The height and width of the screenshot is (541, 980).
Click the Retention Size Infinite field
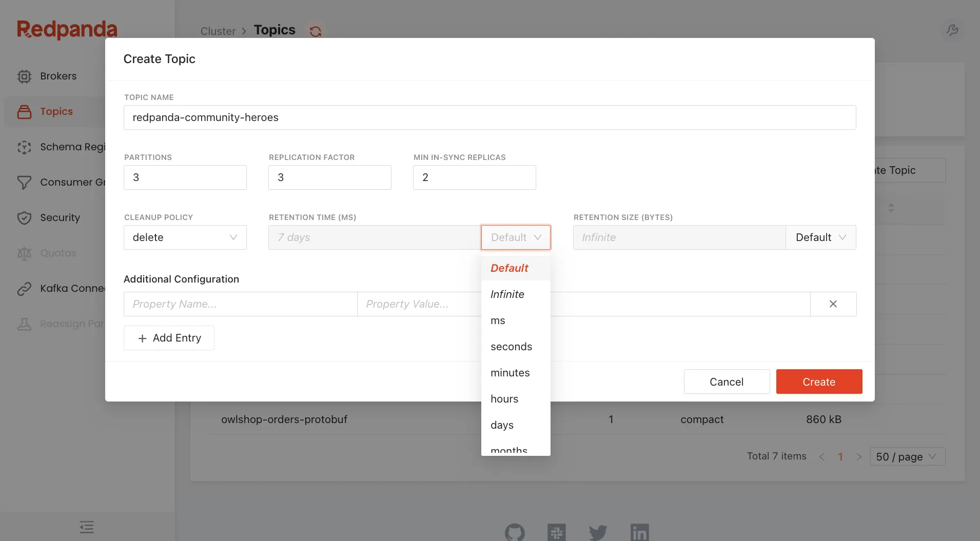pyautogui.click(x=679, y=237)
